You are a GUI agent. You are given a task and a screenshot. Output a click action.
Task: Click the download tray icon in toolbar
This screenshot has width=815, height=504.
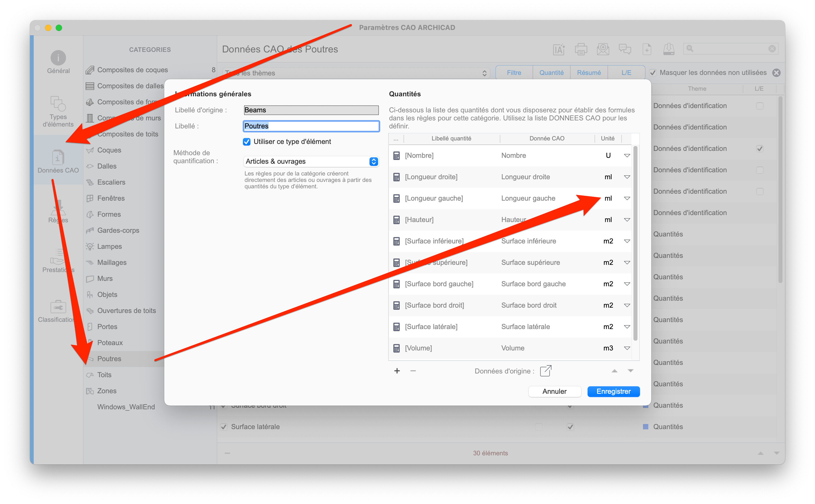tap(669, 49)
